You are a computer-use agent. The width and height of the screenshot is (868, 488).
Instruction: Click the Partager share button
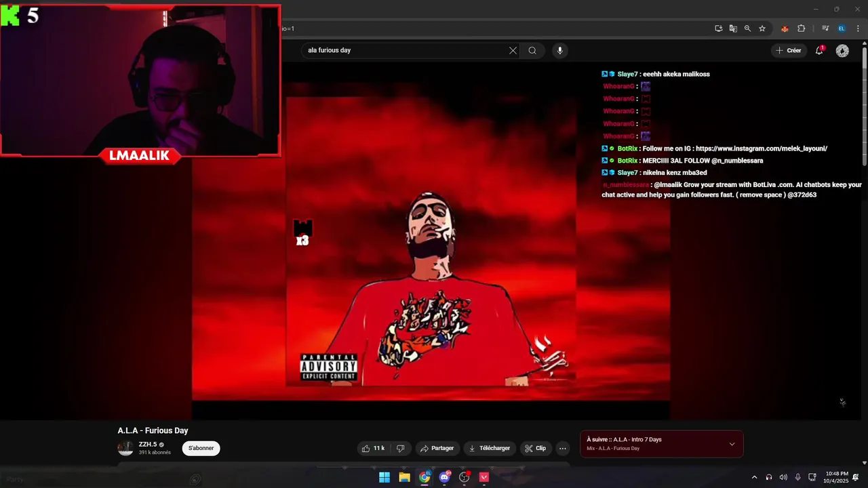click(437, 448)
